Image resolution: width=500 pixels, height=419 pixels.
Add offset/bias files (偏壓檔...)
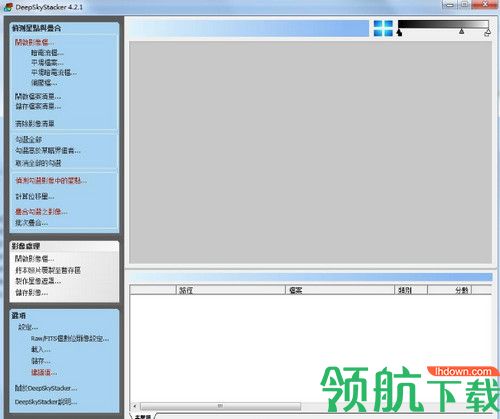(44, 82)
